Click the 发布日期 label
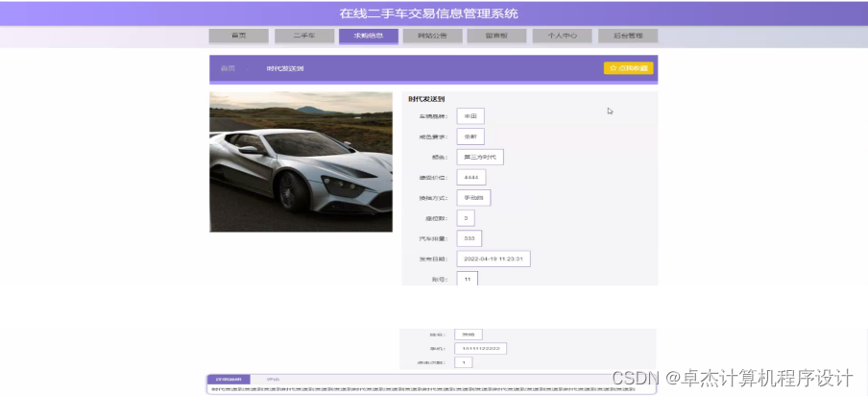The width and height of the screenshot is (868, 396). point(433,260)
